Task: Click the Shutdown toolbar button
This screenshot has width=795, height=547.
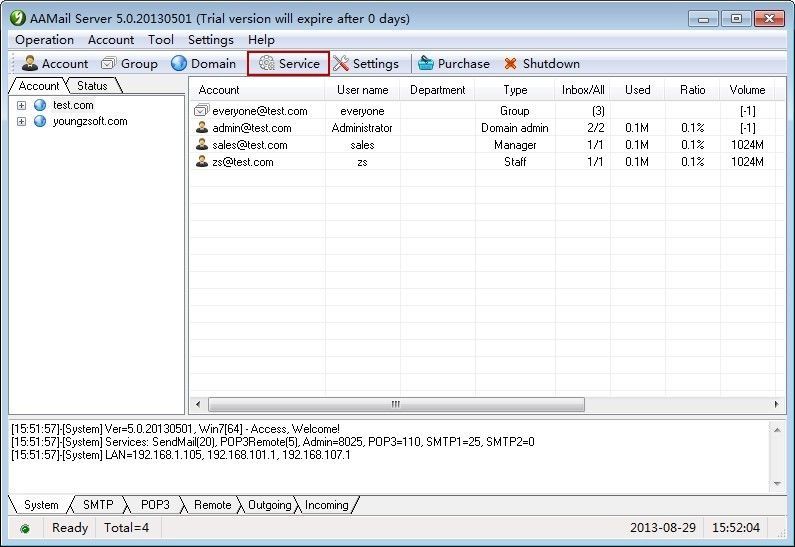Action: click(x=541, y=64)
